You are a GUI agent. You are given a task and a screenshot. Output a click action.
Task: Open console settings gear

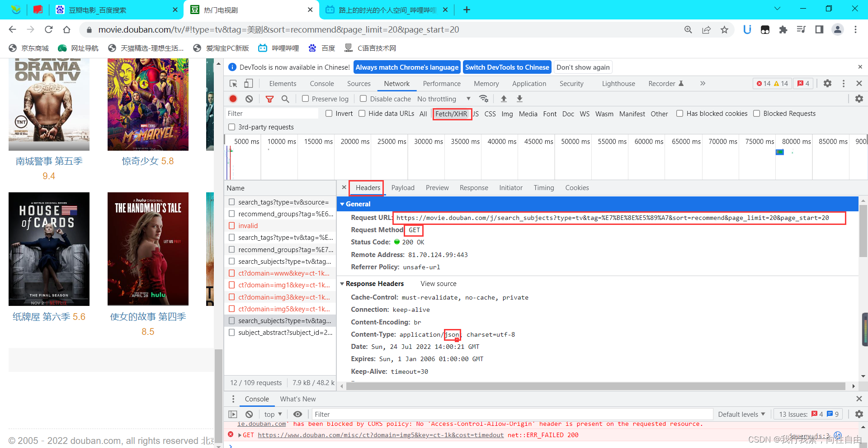click(859, 414)
